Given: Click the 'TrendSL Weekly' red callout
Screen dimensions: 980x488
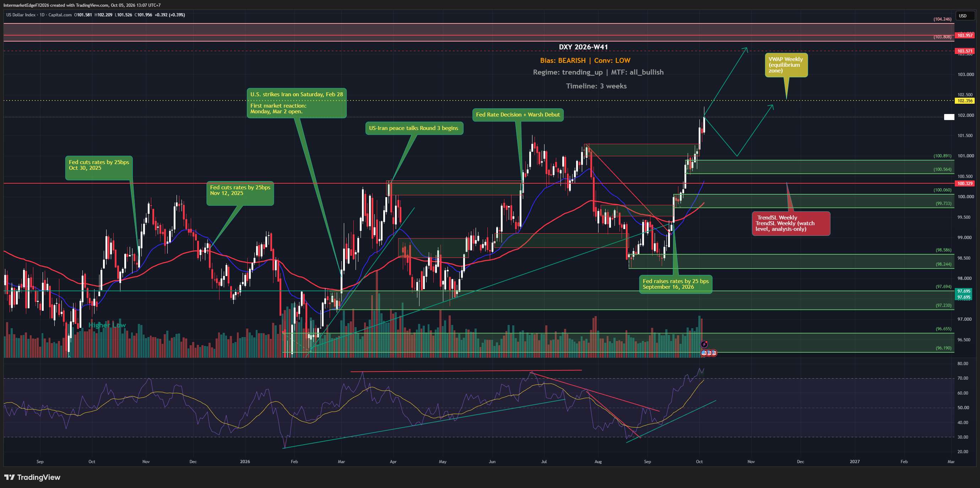Looking at the screenshot, I should [791, 223].
